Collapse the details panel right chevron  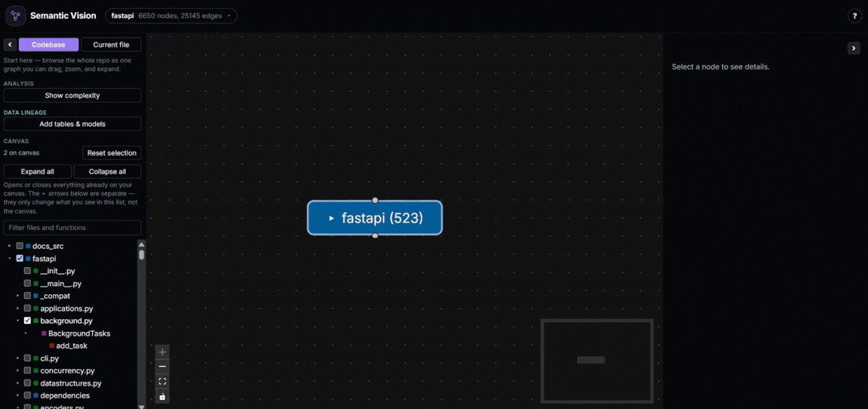click(x=854, y=48)
